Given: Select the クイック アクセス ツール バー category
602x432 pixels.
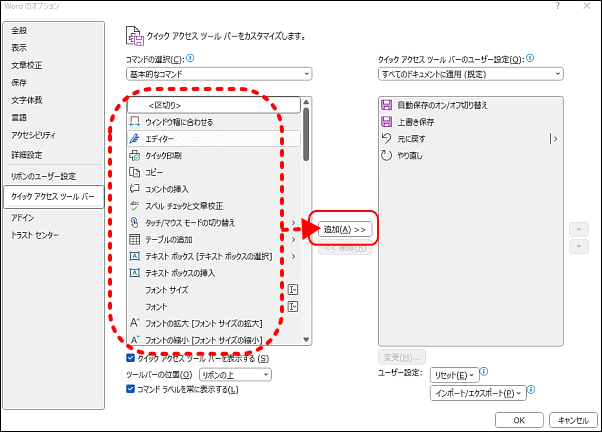Looking at the screenshot, I should tap(53, 197).
